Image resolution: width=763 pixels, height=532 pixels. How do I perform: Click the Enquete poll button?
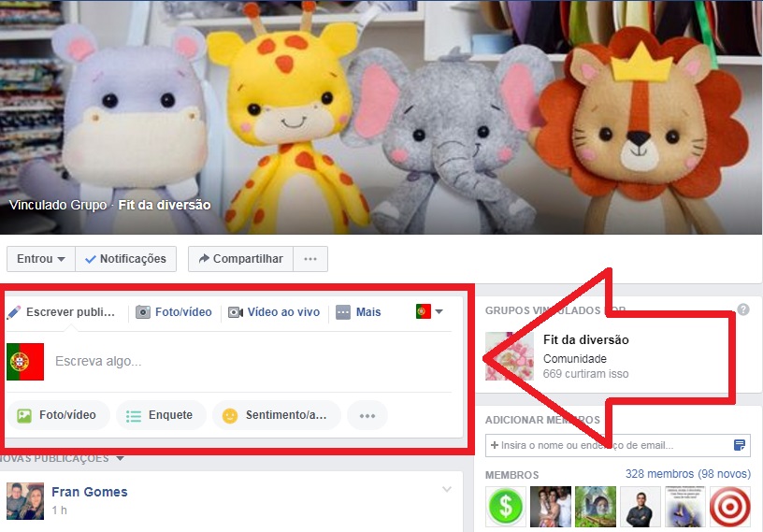click(x=161, y=415)
